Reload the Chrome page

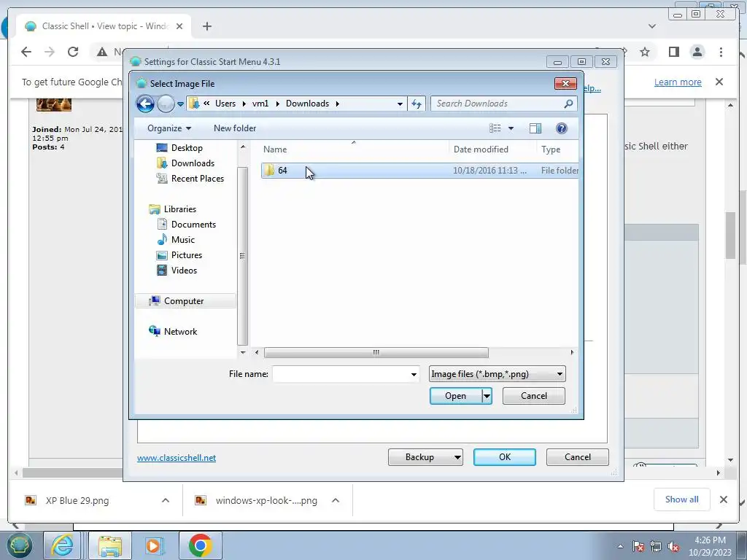[x=73, y=52]
